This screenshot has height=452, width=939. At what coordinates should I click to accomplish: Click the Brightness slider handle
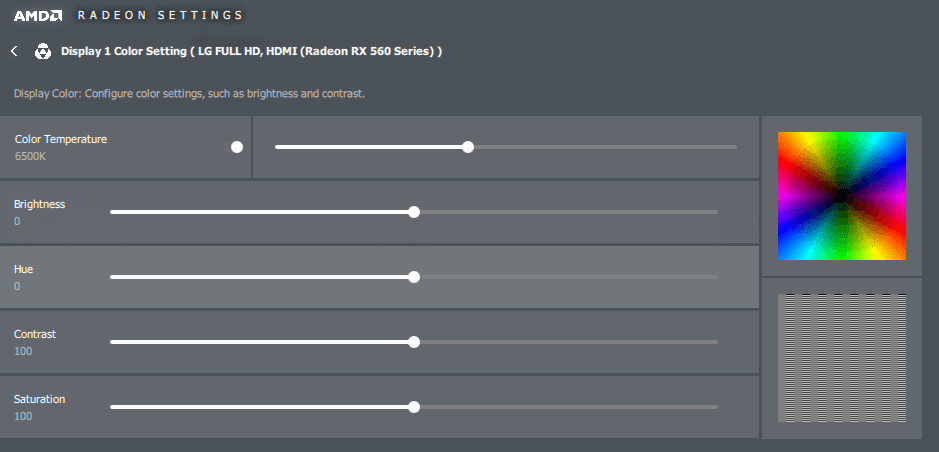[x=414, y=212]
